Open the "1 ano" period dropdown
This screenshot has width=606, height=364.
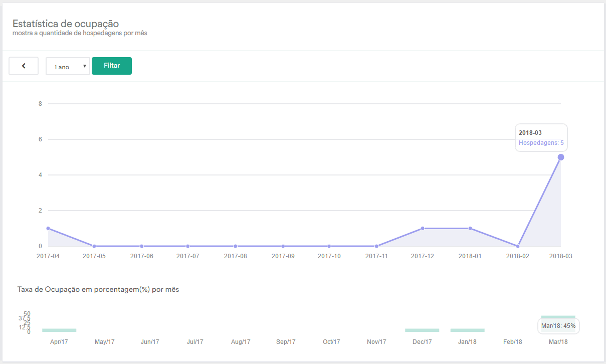68,66
